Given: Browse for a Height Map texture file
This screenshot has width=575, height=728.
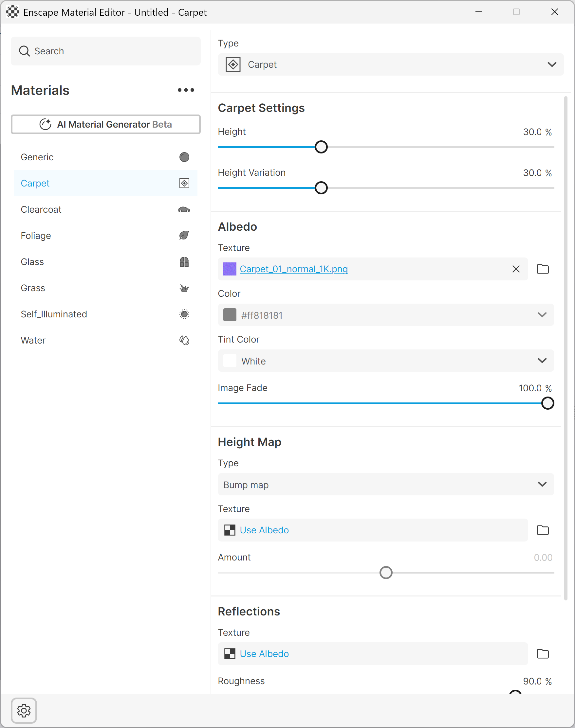Looking at the screenshot, I should (x=543, y=530).
